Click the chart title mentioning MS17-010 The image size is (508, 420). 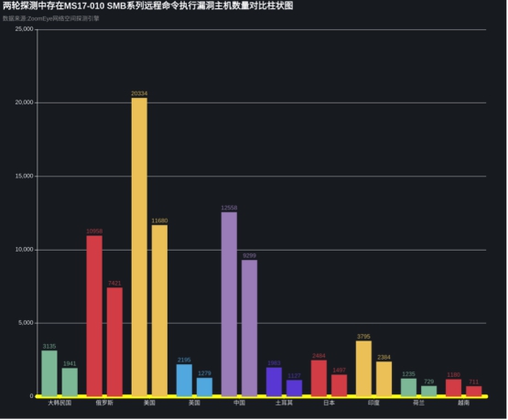pyautogui.click(x=147, y=5)
